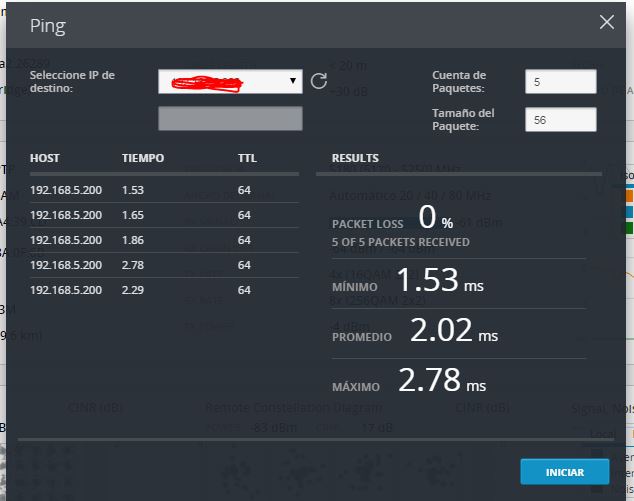Click the grey field below destination dropdown

coord(230,118)
